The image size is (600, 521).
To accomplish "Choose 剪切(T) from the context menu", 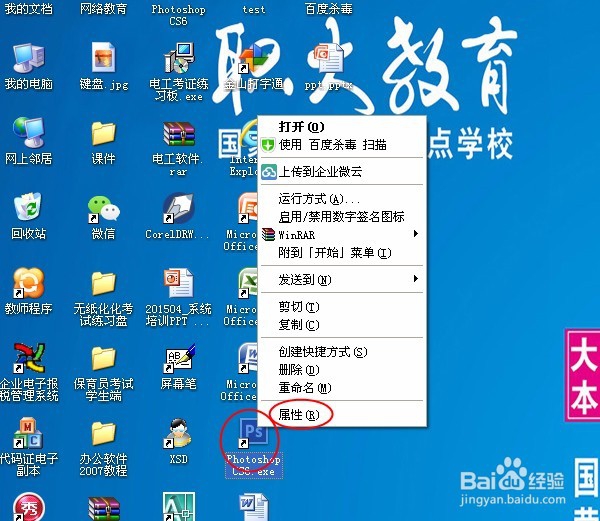I will pos(342,307).
